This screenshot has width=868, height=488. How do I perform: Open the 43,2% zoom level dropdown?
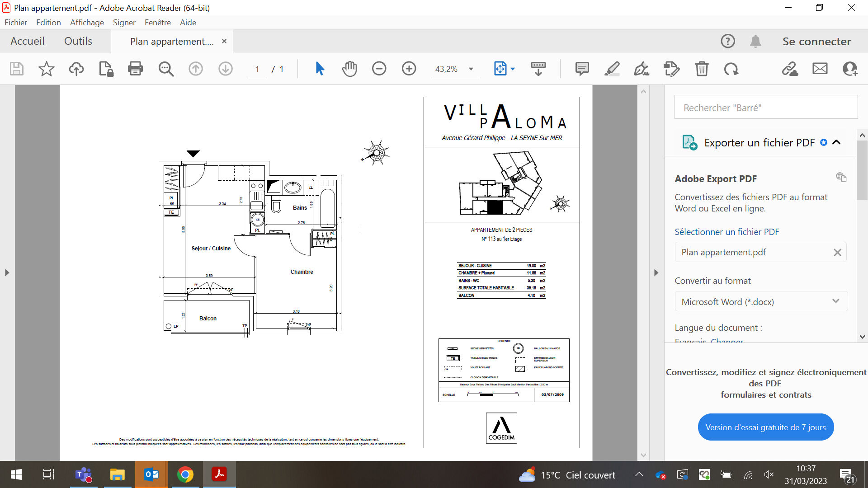471,69
